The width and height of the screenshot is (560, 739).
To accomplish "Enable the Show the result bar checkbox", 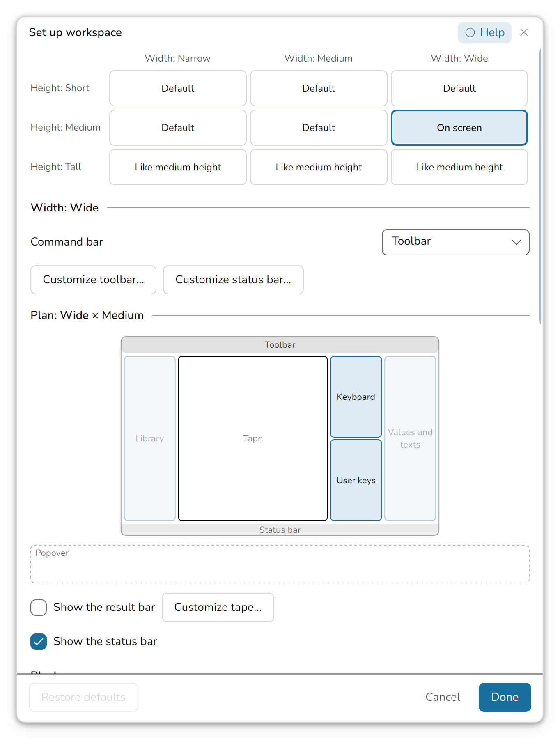I will pyautogui.click(x=39, y=607).
